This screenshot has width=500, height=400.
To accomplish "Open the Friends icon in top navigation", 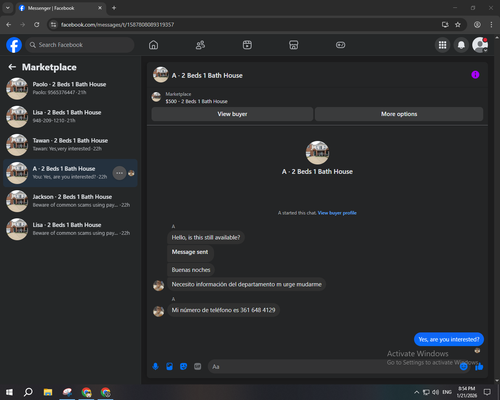I will [x=200, y=45].
